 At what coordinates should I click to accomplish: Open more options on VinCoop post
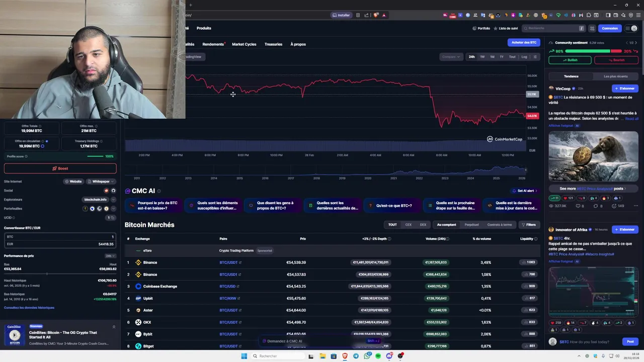pyautogui.click(x=636, y=206)
